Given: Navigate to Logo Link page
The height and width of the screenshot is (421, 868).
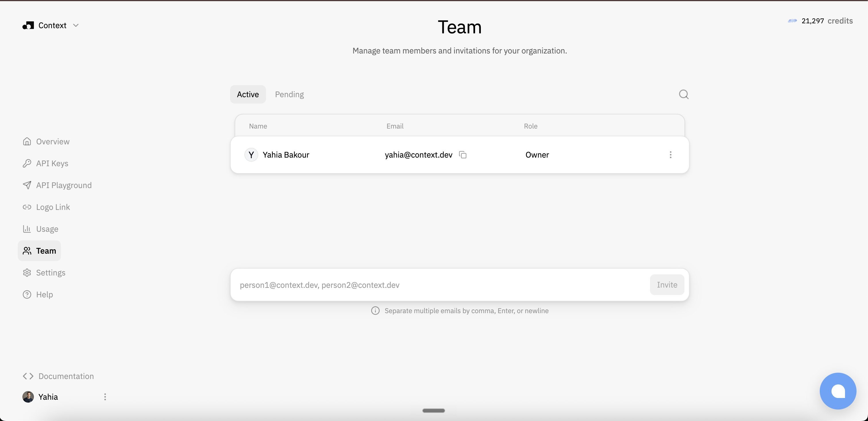Looking at the screenshot, I should [46, 207].
